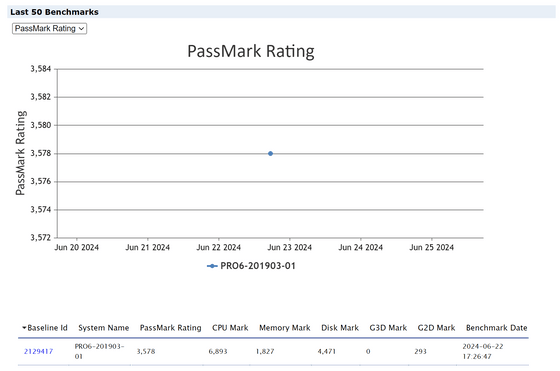The image size is (560, 371).
Task: Click the Last 50 Benchmarks heading
Action: click(54, 12)
